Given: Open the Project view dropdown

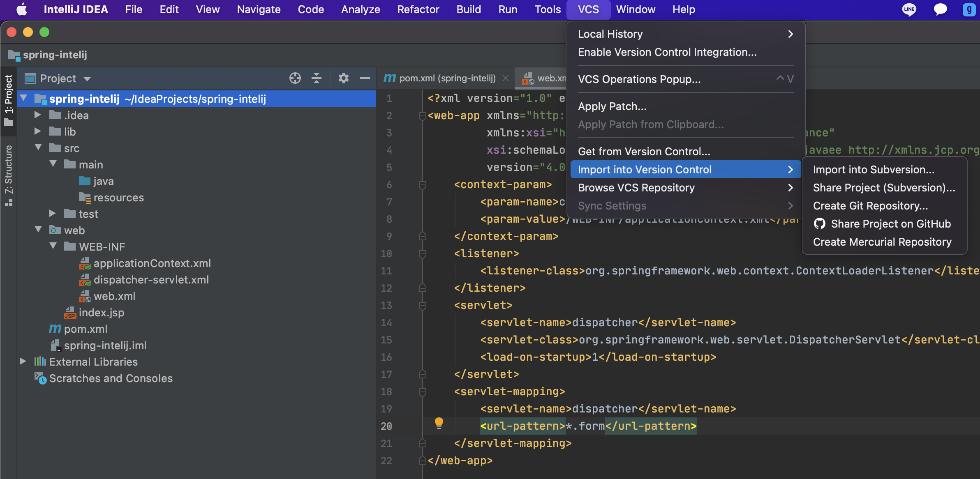Looking at the screenshot, I should click(x=87, y=78).
